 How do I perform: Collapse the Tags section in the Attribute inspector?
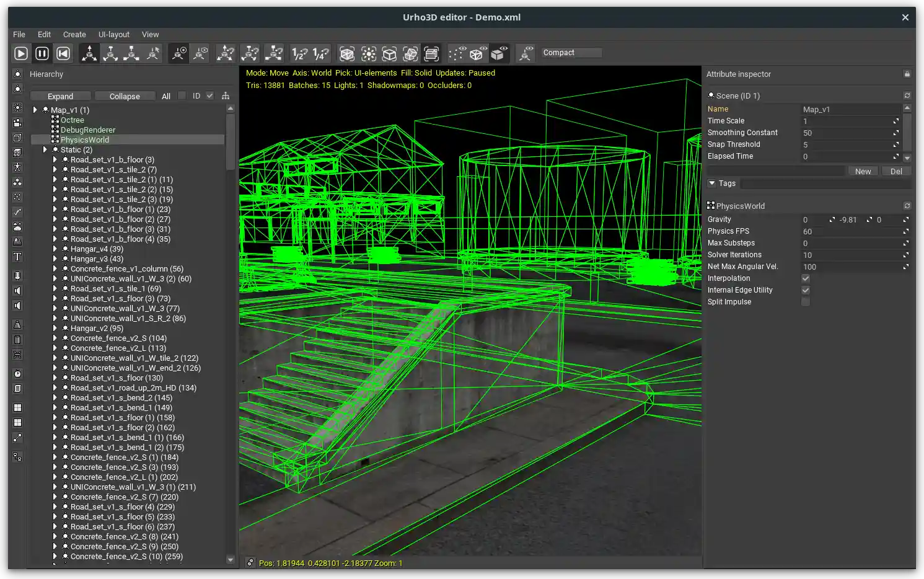click(711, 183)
